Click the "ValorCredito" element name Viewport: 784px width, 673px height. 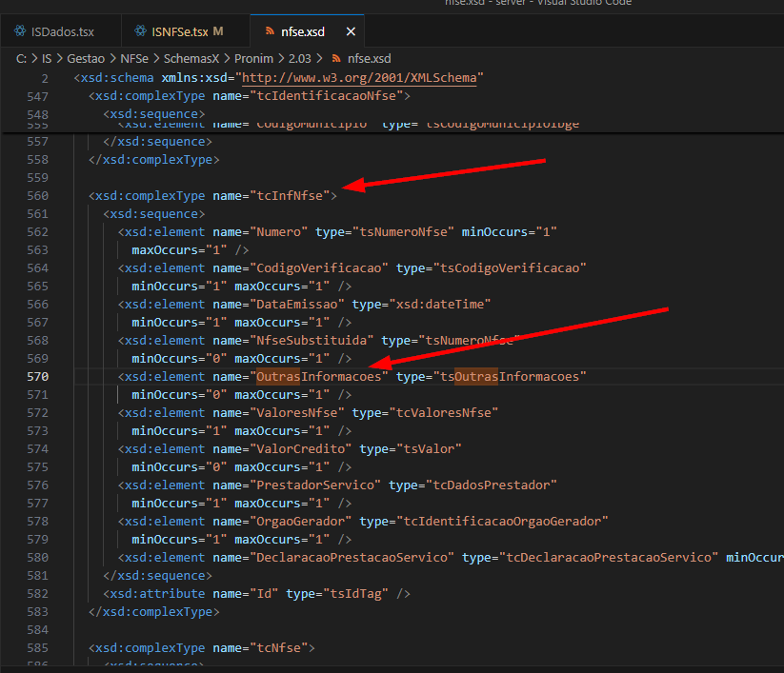300,449
